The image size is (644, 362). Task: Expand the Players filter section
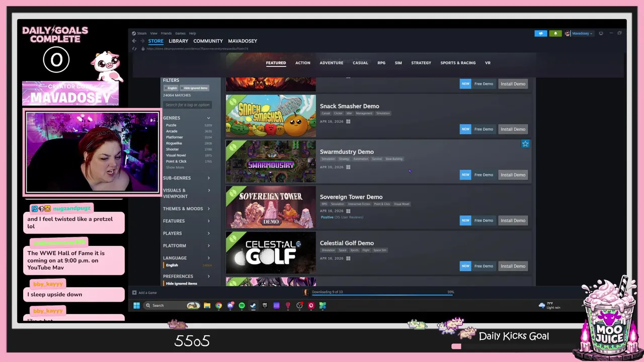[187, 233]
